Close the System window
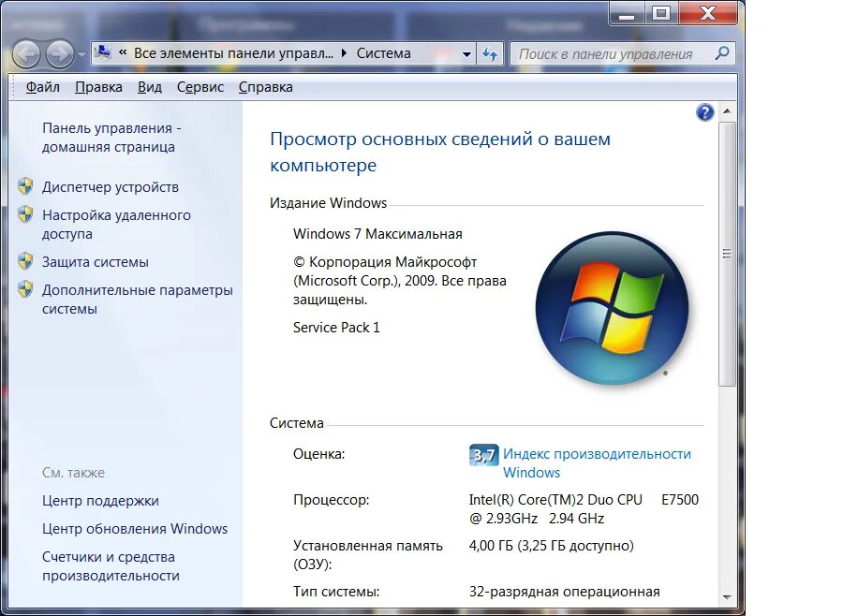 click(707, 13)
